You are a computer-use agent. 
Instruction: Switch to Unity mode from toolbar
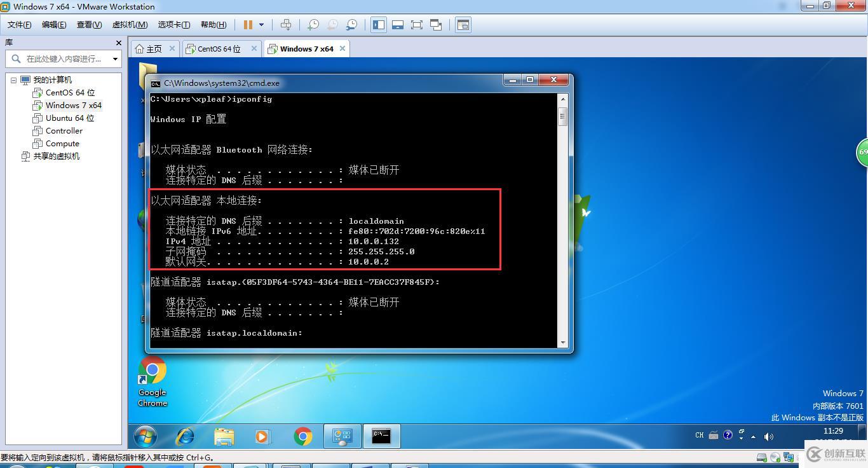(436, 25)
